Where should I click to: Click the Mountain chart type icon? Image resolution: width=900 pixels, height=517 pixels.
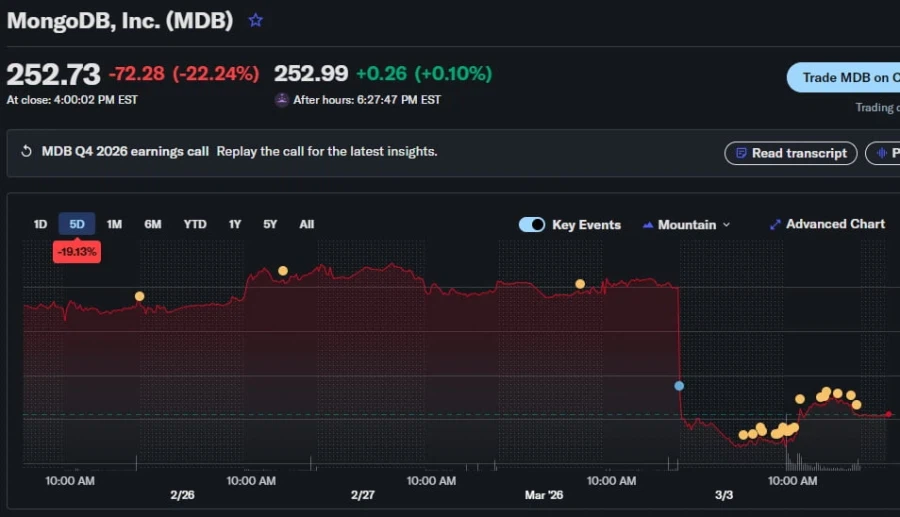(648, 225)
